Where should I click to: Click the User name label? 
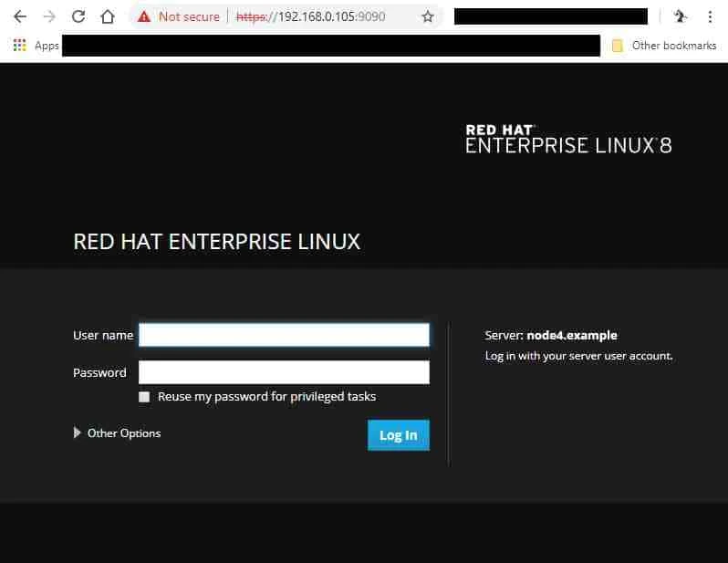(x=103, y=336)
